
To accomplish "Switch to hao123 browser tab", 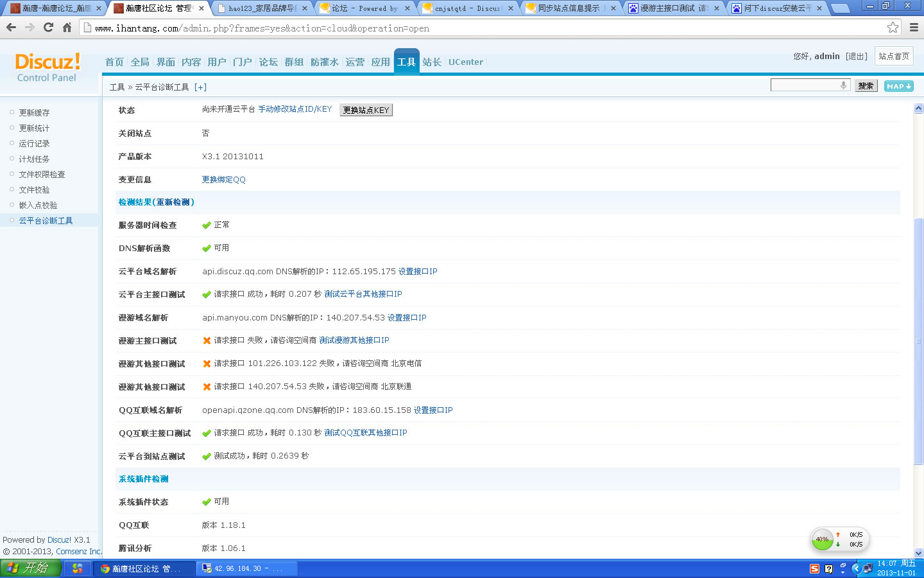I will (262, 8).
